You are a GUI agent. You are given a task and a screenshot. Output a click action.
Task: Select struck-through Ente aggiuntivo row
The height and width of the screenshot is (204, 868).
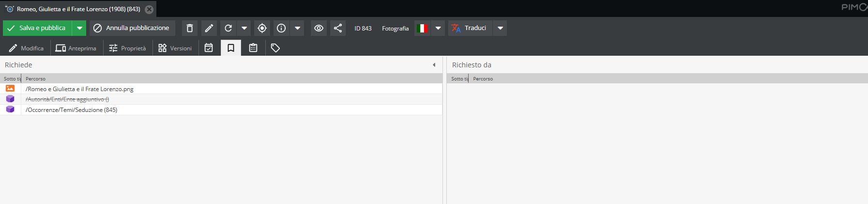point(221,99)
